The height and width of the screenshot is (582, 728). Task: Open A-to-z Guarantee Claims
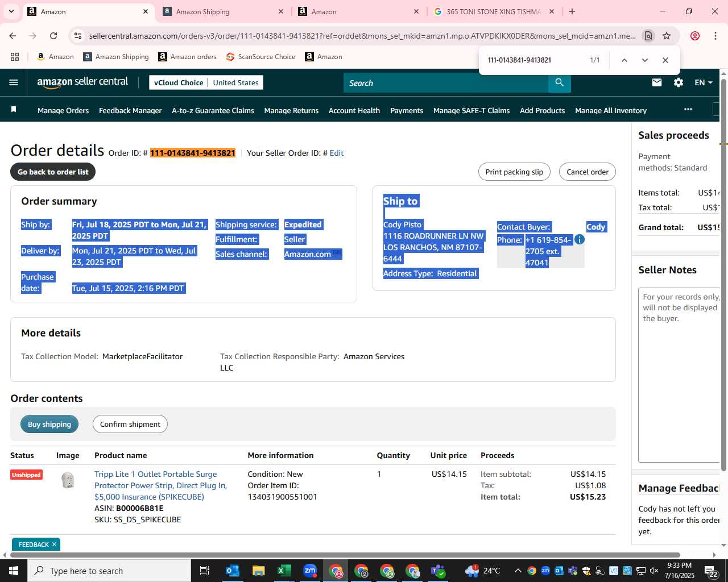tap(213, 111)
